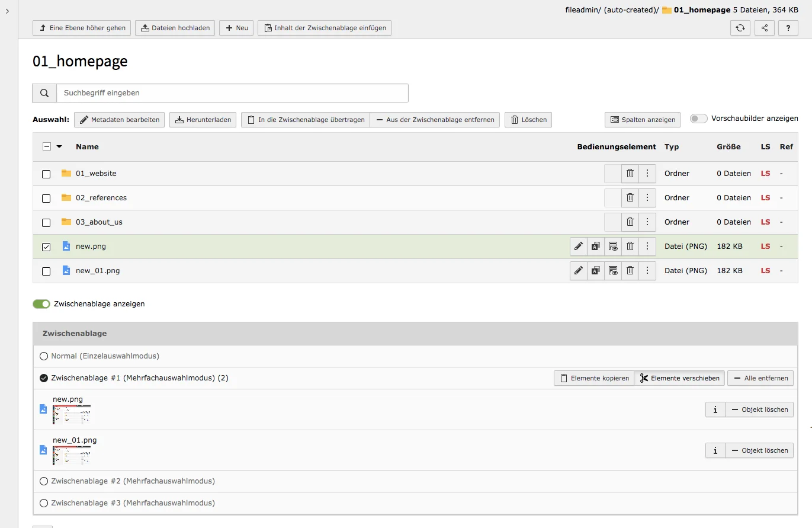This screenshot has width=812, height=528.
Task: Show file info for new.png via eye icon
Action: point(612,246)
